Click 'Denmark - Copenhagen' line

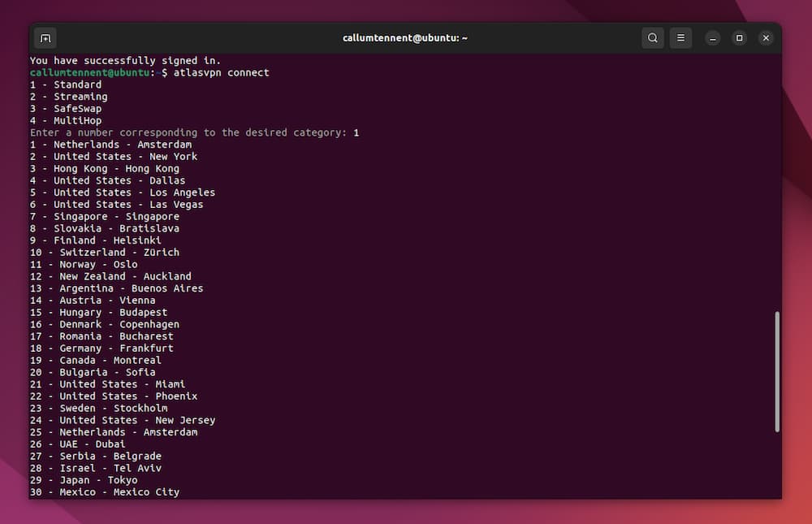[x=105, y=324]
